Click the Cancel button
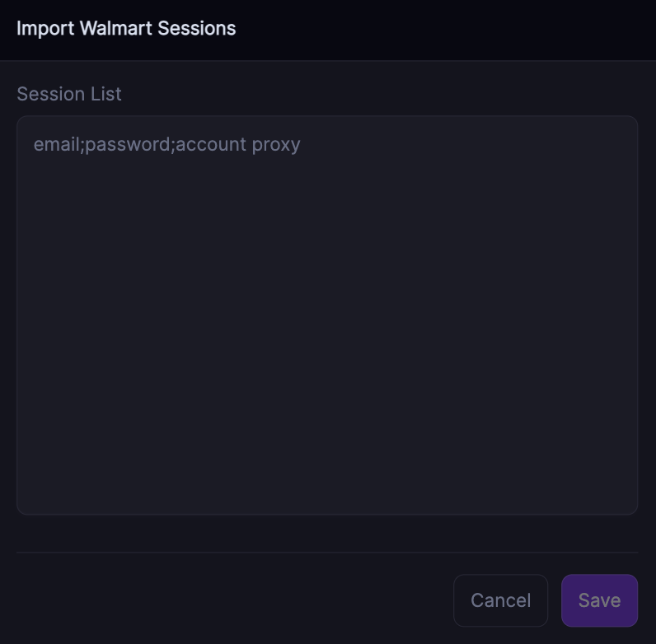 point(500,600)
